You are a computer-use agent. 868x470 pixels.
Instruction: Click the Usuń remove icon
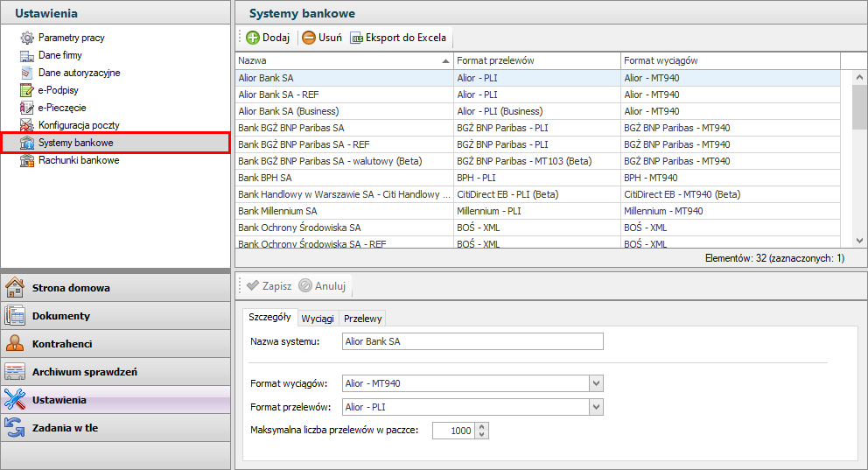tap(309, 38)
